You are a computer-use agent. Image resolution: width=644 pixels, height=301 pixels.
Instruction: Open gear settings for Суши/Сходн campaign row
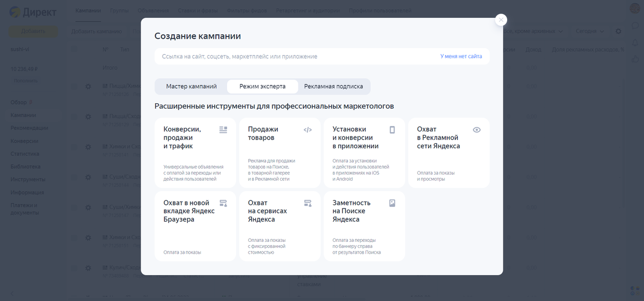[x=89, y=177]
